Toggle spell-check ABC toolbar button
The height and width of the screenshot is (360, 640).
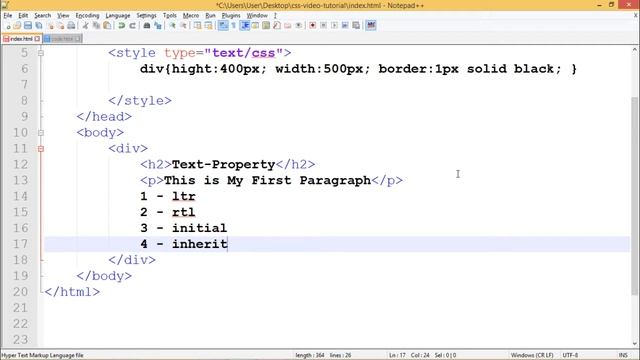click(371, 25)
